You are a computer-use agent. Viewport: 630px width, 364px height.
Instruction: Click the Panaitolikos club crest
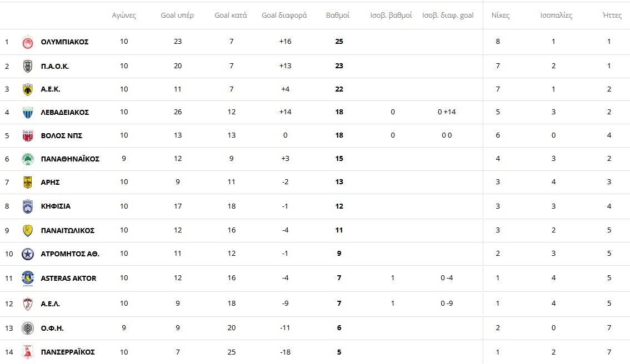(27, 230)
